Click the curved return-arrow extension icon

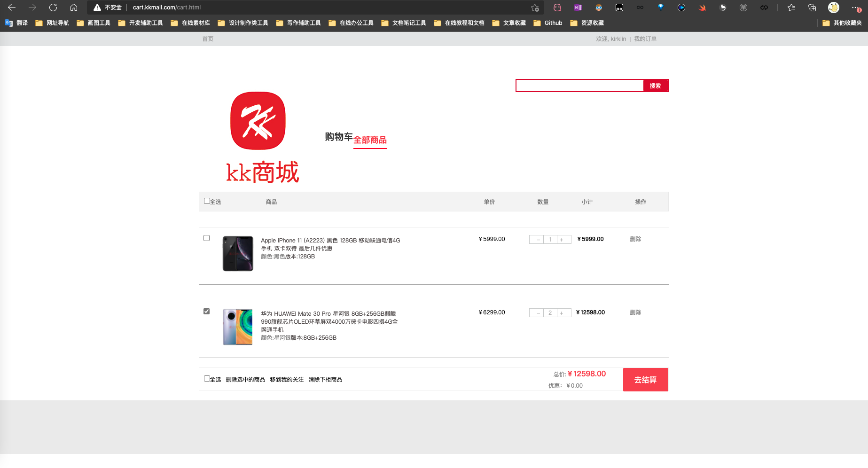723,8
